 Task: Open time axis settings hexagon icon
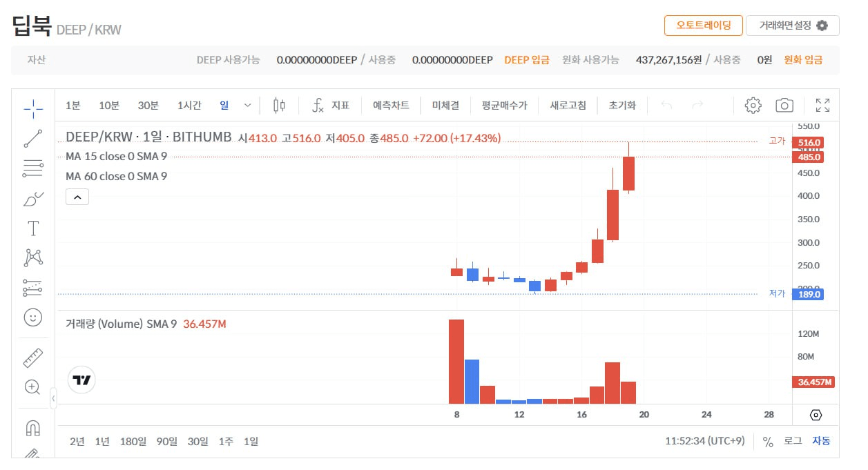[x=816, y=415]
